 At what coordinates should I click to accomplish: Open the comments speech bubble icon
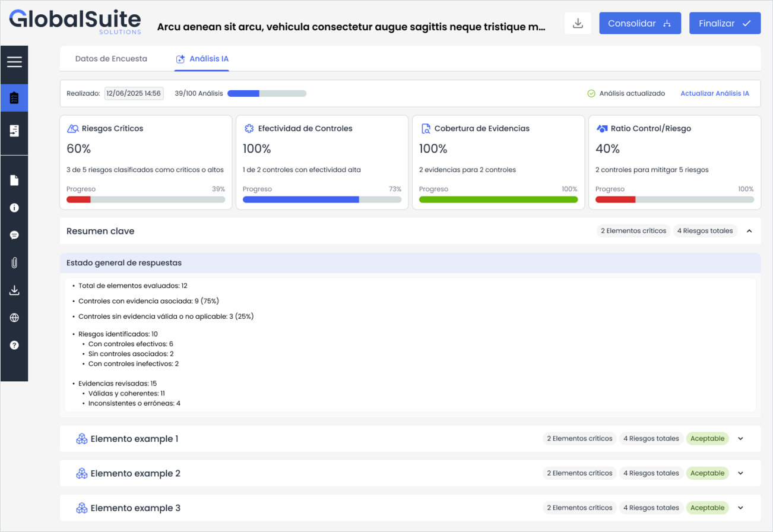(x=14, y=235)
